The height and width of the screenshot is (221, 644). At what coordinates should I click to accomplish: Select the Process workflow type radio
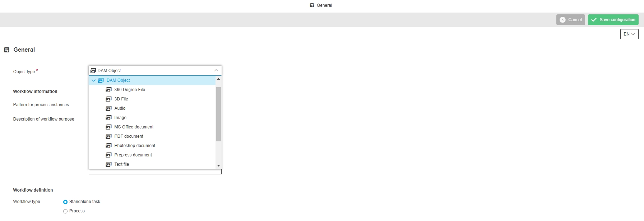65,211
